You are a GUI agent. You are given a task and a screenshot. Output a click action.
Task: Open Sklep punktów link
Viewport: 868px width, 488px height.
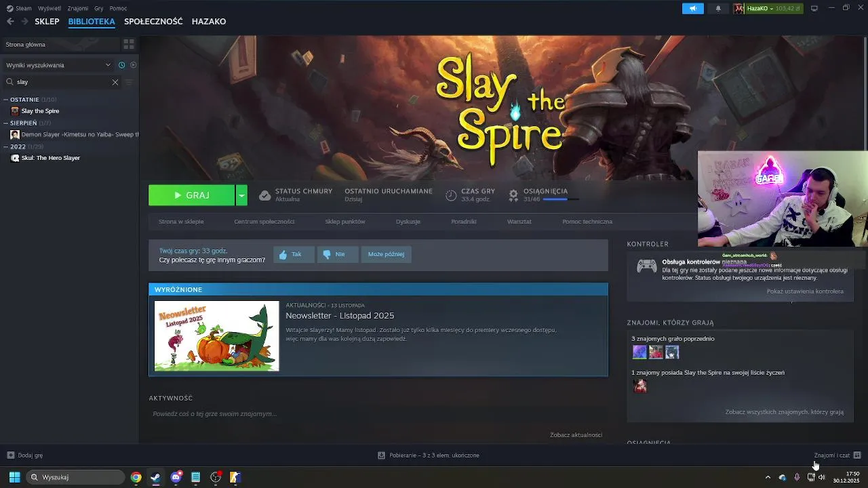tap(345, 222)
